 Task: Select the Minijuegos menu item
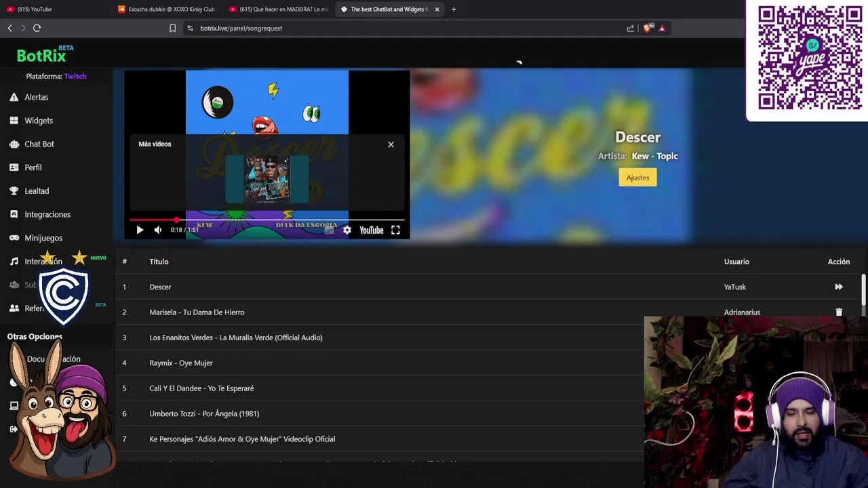43,238
